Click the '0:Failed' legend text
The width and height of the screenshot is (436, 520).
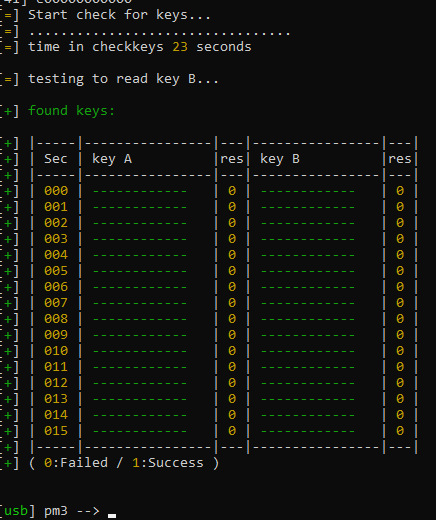(x=76, y=463)
